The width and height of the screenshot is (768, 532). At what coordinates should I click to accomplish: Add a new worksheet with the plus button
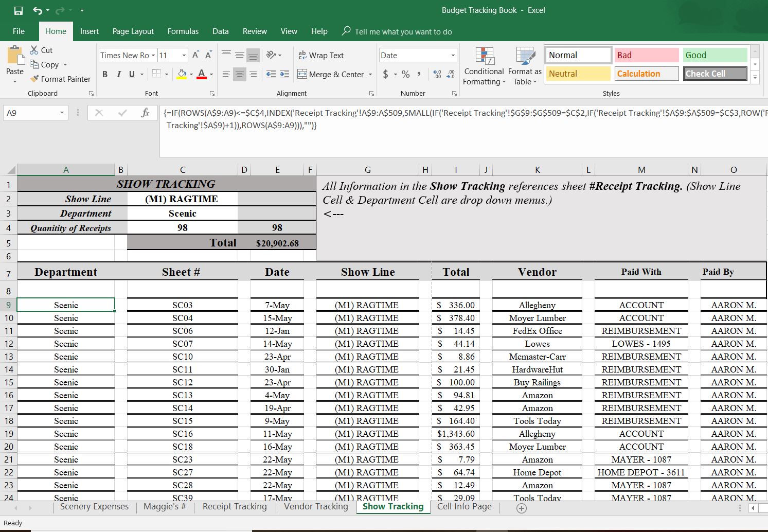[521, 508]
